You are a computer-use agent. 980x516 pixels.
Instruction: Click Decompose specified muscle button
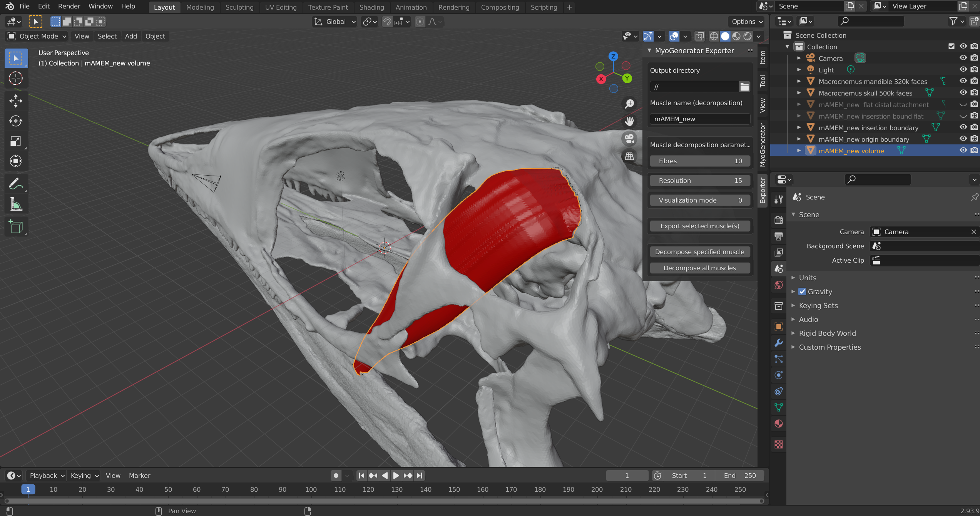[699, 251]
